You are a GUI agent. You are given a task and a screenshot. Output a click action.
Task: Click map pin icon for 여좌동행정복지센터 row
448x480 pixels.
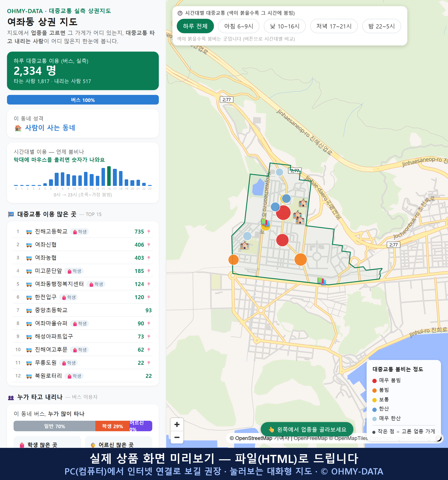point(149,284)
